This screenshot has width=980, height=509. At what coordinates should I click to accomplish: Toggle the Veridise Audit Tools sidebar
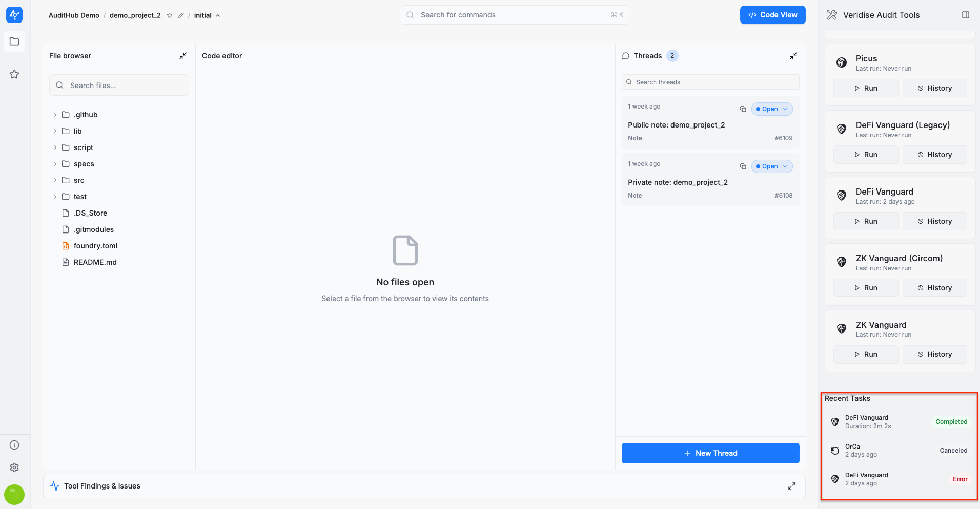pyautogui.click(x=965, y=15)
